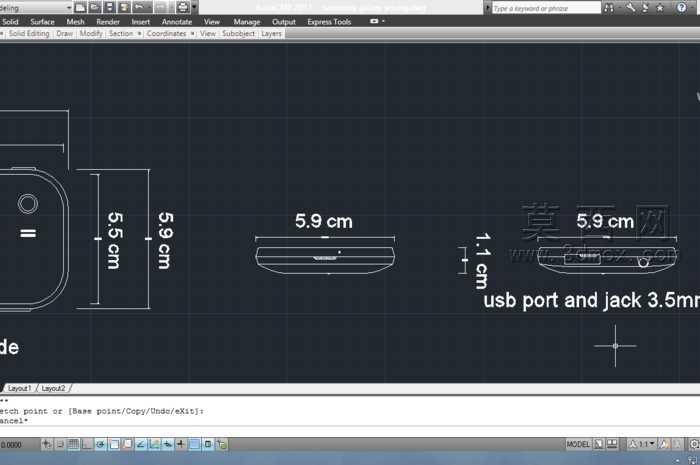Open the Draw panel

coord(64,33)
